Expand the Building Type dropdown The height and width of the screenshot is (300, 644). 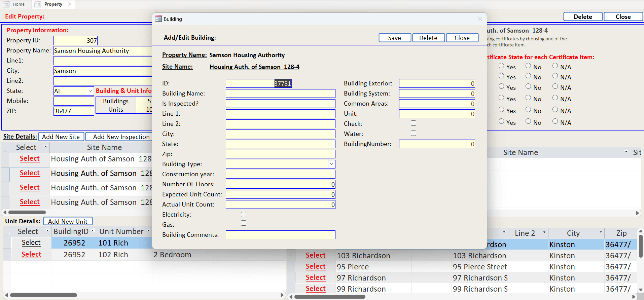coord(331,164)
